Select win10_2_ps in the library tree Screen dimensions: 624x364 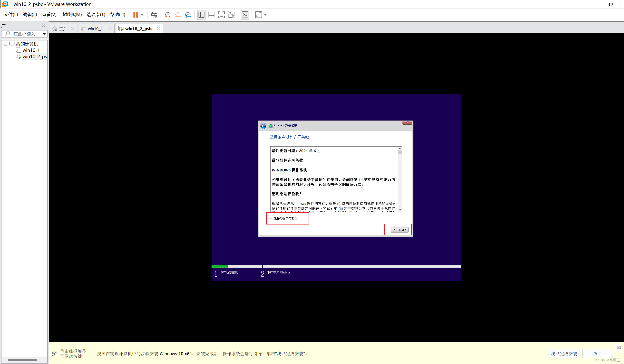[35, 56]
